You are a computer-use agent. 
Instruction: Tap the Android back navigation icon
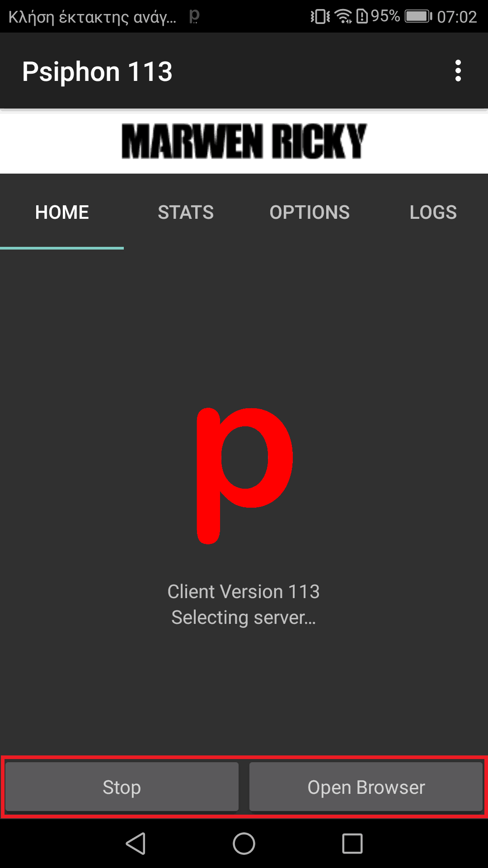[x=136, y=844]
